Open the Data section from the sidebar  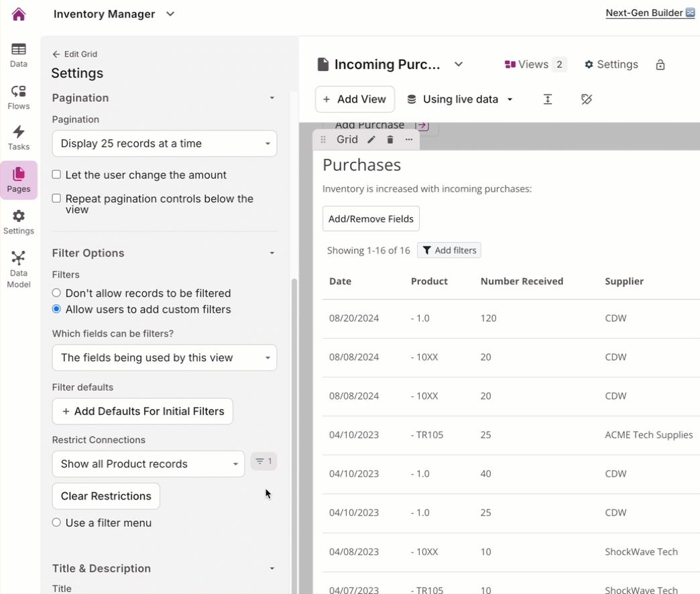pyautogui.click(x=18, y=55)
